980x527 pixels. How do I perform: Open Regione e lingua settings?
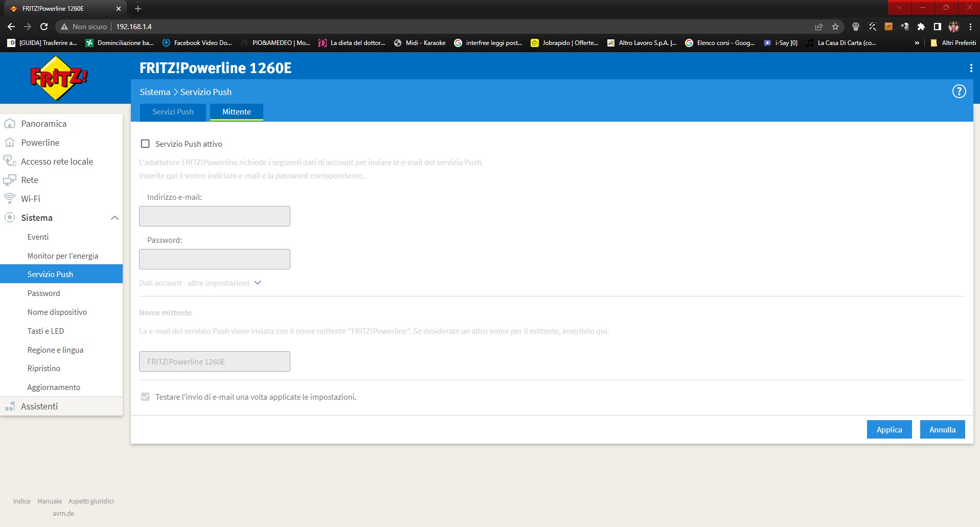coord(55,350)
